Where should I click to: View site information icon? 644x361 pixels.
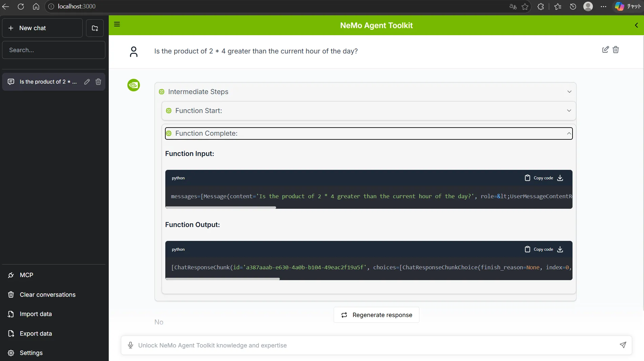51,6
